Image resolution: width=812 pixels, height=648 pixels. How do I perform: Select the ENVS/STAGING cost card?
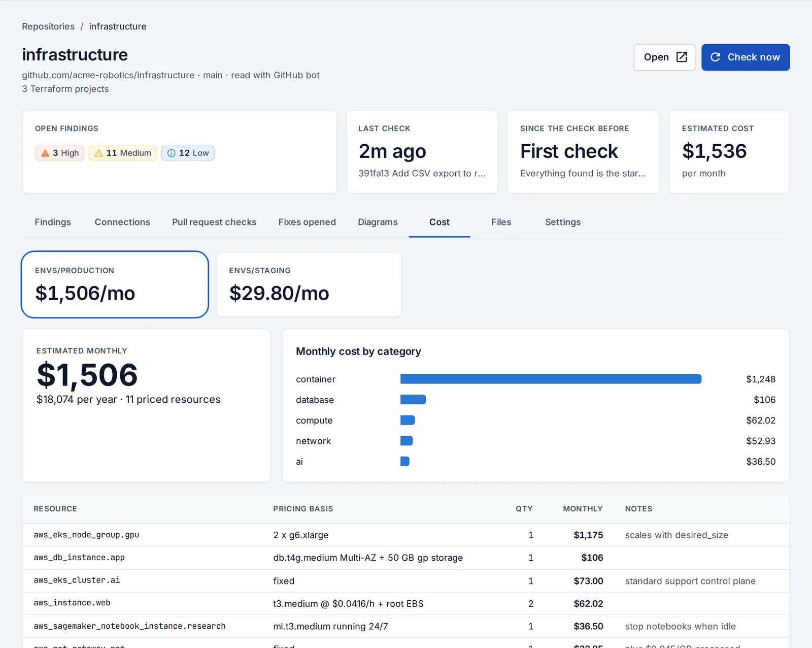[309, 284]
